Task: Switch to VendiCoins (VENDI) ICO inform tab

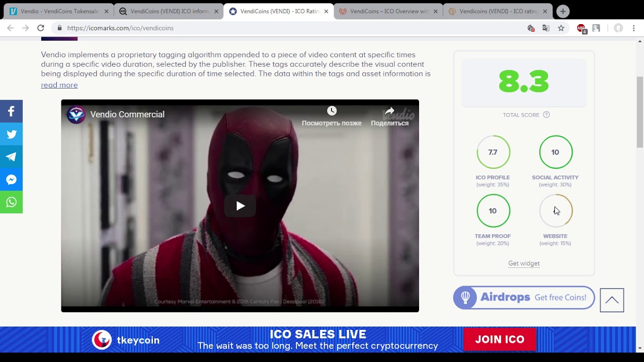Action: click(169, 11)
